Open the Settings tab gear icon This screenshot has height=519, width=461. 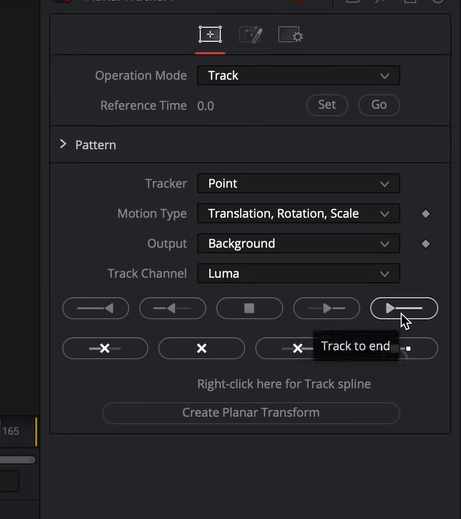point(290,35)
